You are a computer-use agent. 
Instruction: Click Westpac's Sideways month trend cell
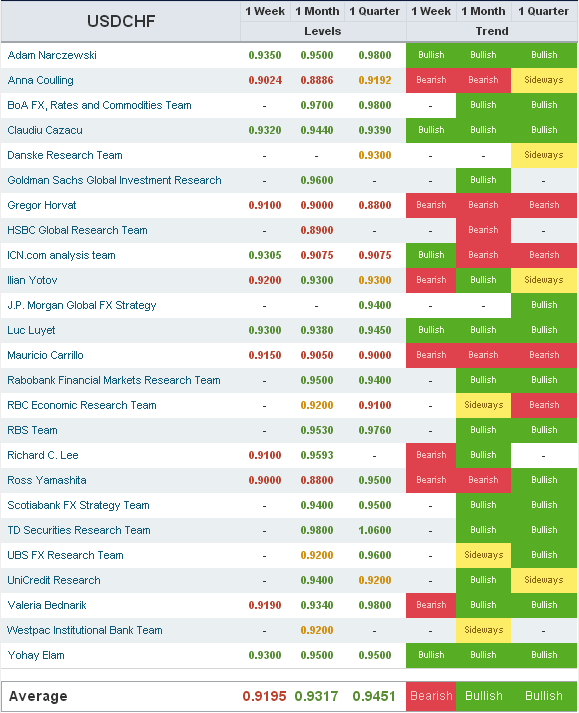coord(483,631)
